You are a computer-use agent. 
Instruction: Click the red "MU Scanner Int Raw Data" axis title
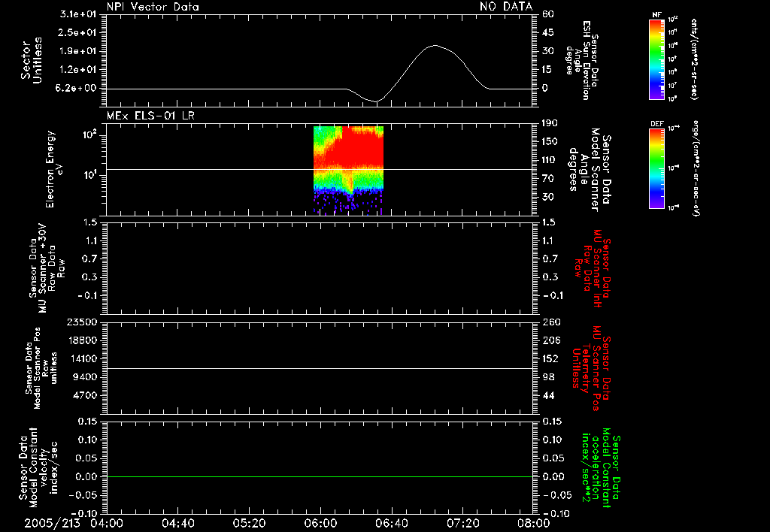point(593,268)
